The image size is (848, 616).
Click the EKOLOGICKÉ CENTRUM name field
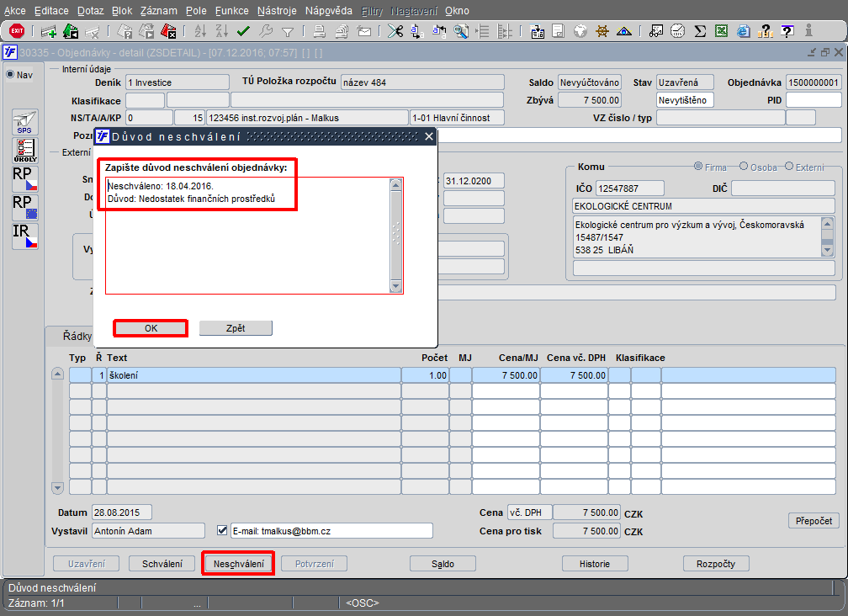pyautogui.click(x=703, y=206)
